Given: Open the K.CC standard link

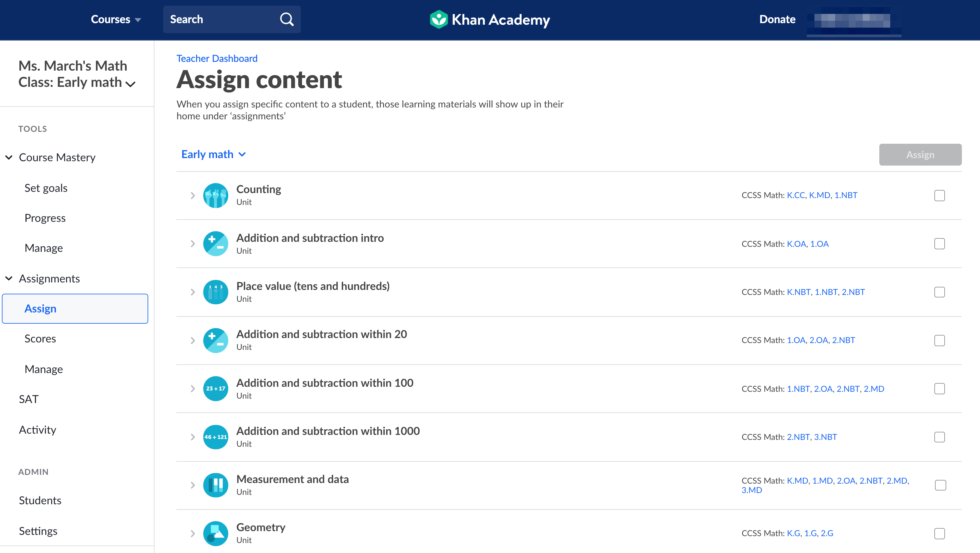Looking at the screenshot, I should [x=796, y=195].
